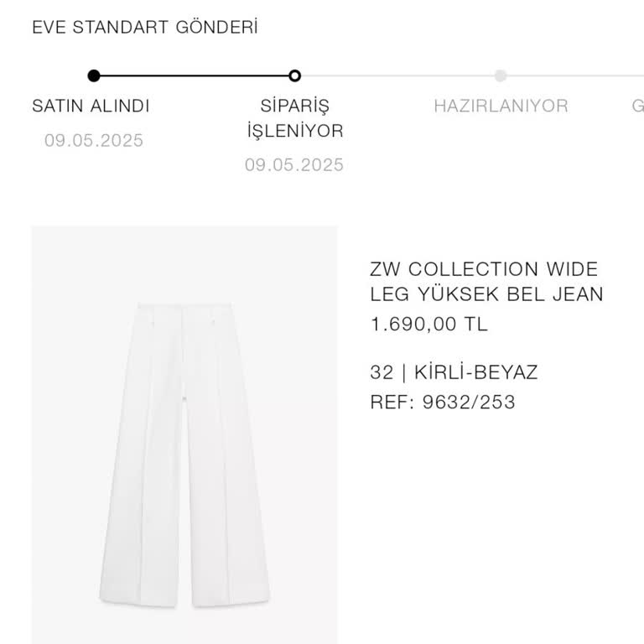Open the SİPARİŞ İŞLENİYOR status label
Screen dimensions: 644x644
tap(294, 118)
